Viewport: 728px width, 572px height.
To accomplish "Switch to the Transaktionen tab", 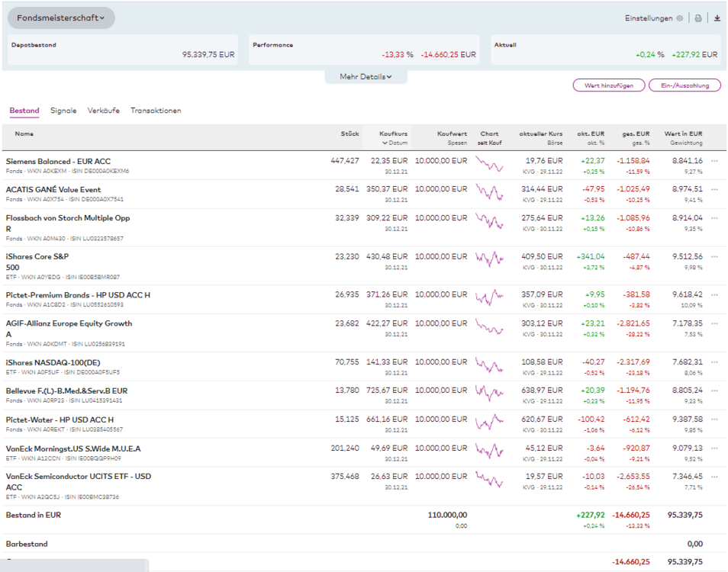I will point(156,111).
